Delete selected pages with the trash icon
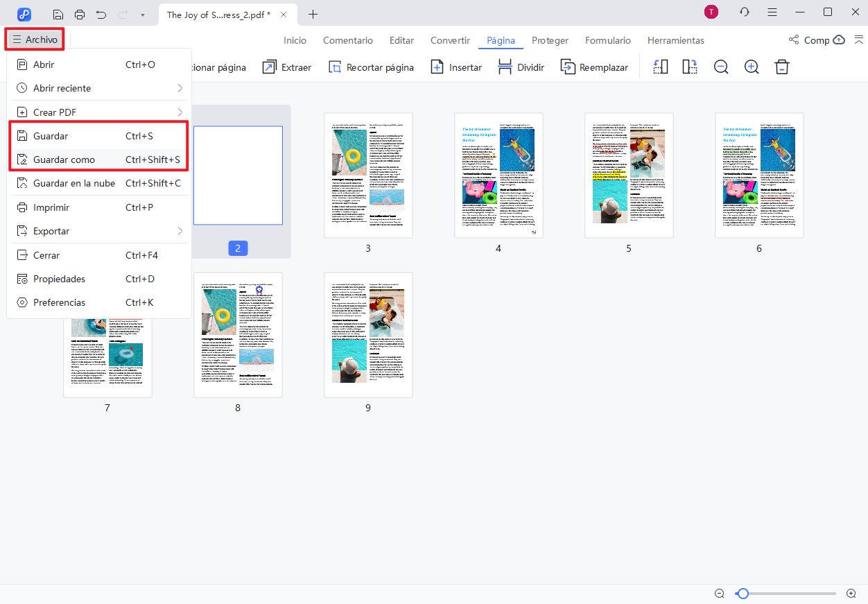This screenshot has height=604, width=868. point(781,67)
